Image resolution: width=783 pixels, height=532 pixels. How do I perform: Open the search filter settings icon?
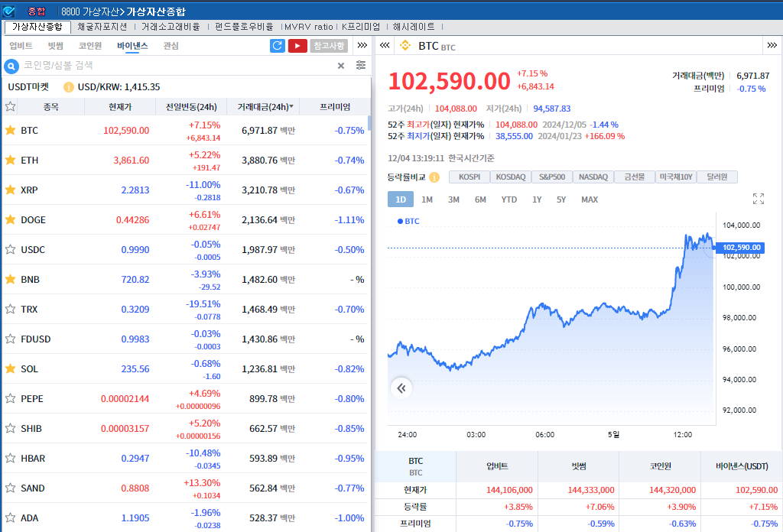click(x=361, y=66)
